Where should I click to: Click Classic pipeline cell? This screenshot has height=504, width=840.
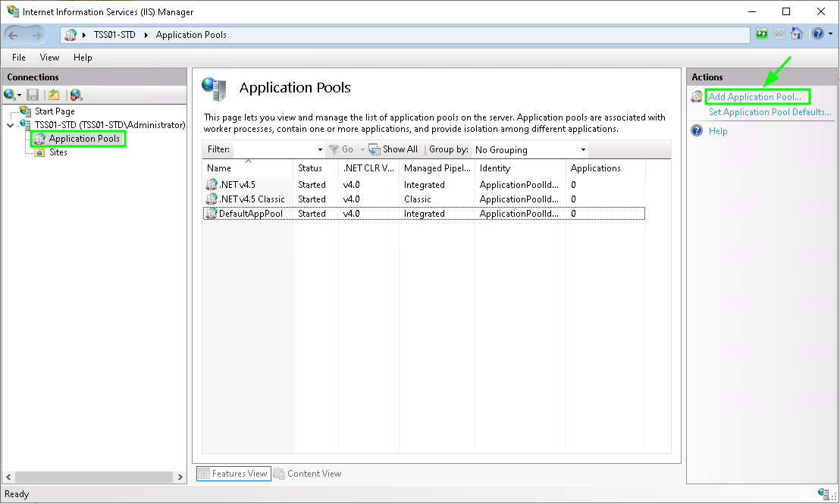pyautogui.click(x=417, y=199)
